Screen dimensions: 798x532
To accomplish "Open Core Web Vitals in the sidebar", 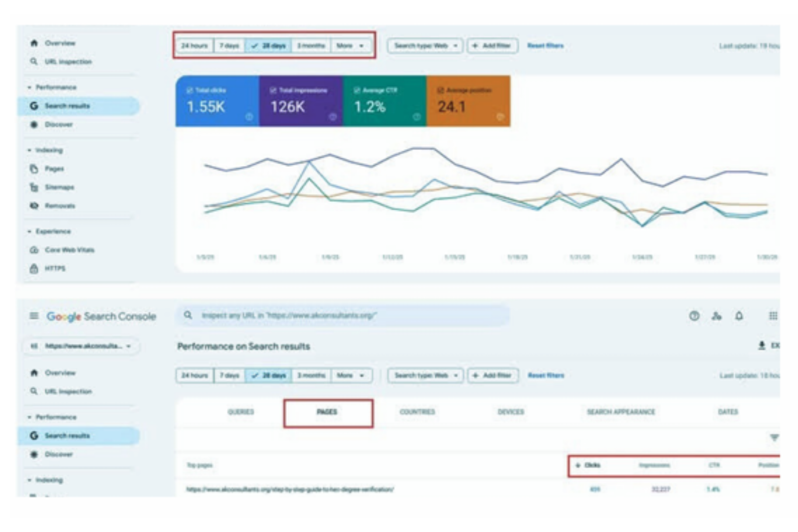I will click(69, 250).
